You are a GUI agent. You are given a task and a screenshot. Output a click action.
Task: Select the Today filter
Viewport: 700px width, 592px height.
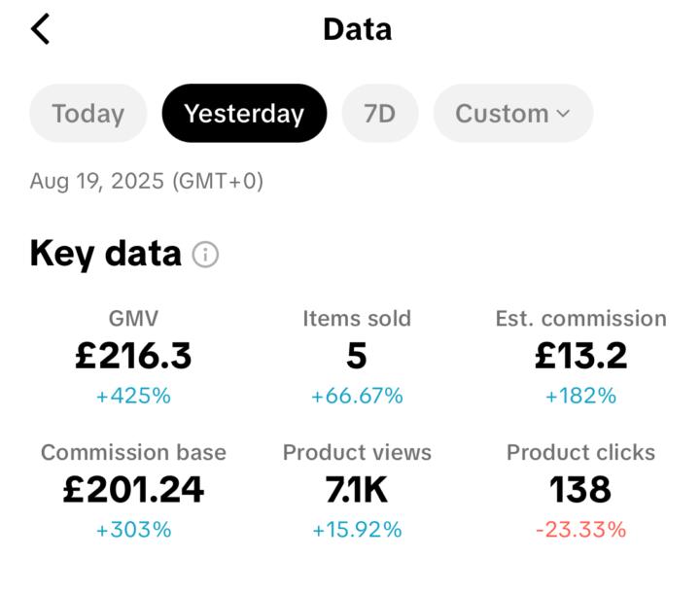click(x=87, y=114)
